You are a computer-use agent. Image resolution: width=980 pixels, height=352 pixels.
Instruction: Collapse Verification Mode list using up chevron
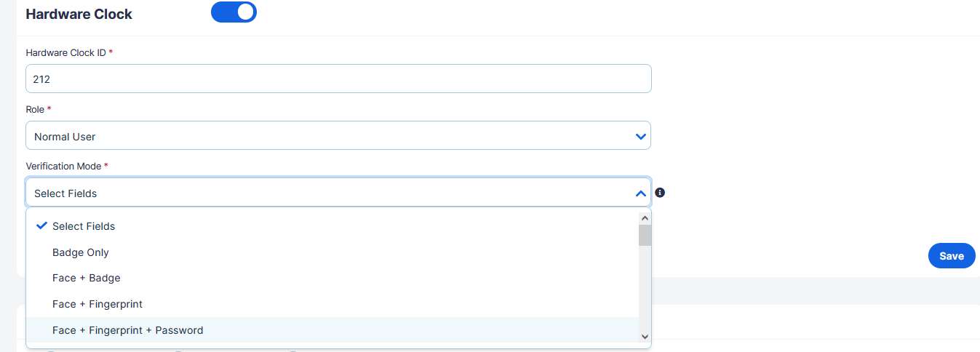pyautogui.click(x=640, y=193)
